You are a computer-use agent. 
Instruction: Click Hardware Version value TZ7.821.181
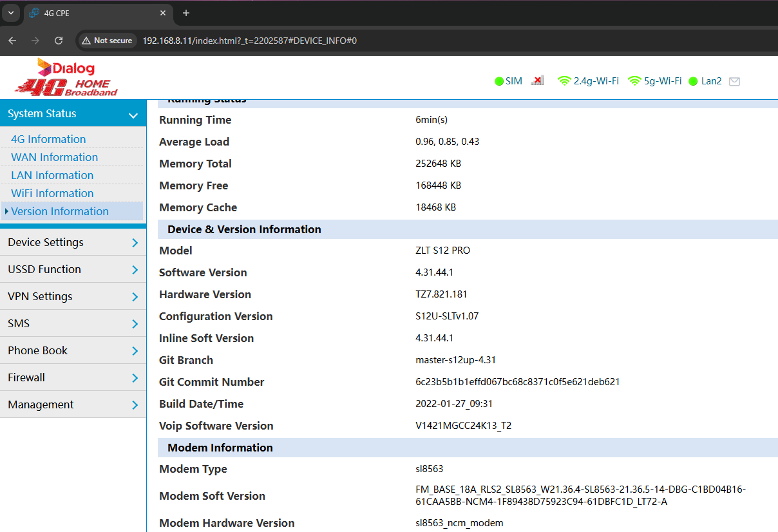click(x=442, y=294)
